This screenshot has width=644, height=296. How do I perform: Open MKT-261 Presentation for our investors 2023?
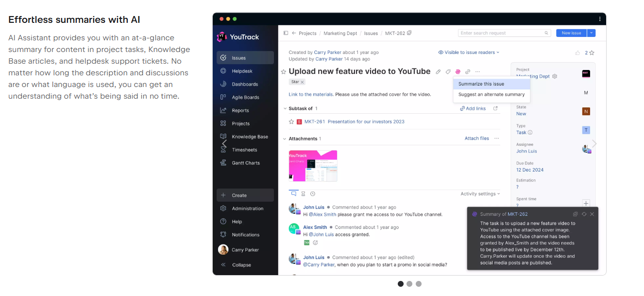coord(355,122)
